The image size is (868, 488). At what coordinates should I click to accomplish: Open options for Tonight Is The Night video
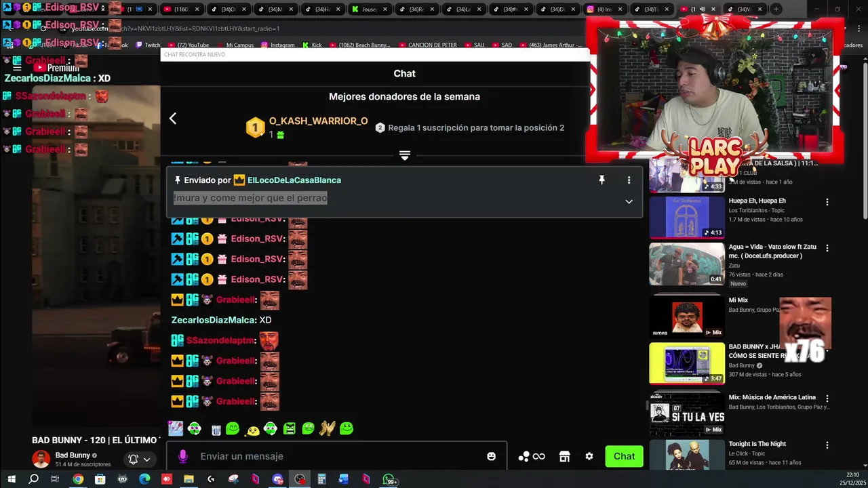coord(827,445)
